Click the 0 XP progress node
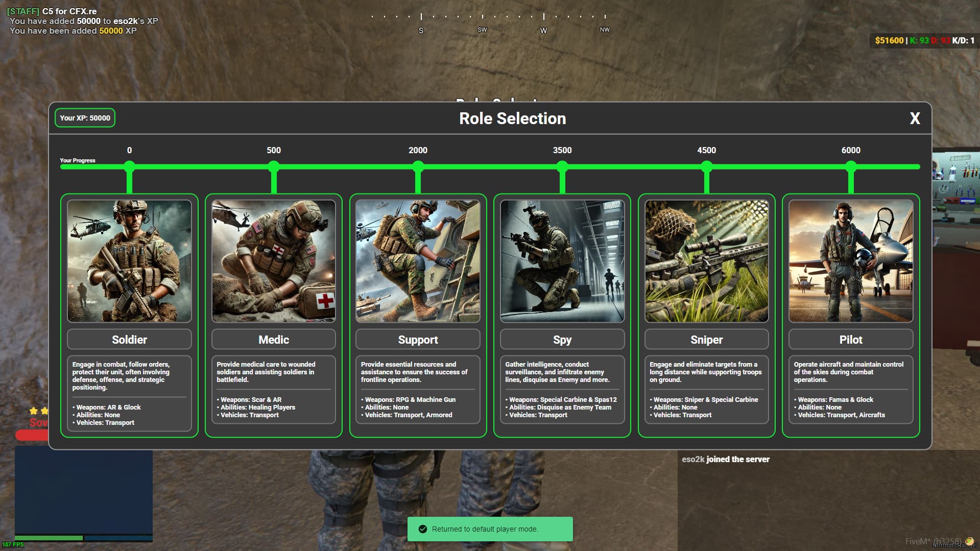The height and width of the screenshot is (551, 980). point(129,165)
